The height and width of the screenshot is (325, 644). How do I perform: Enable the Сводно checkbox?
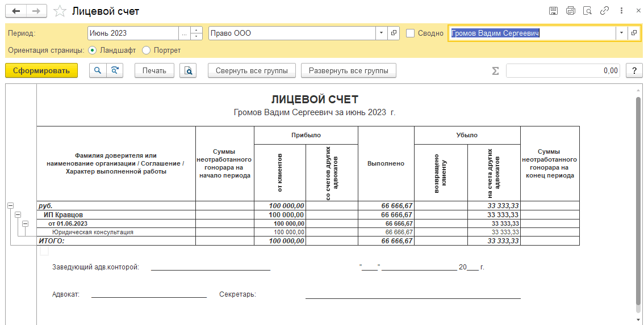411,33
